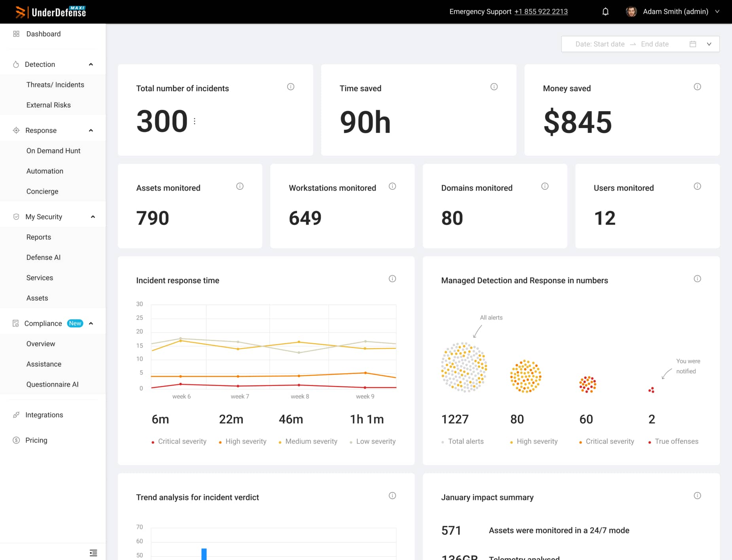Open the notifications bell
Viewport: 732px width, 560px height.
click(x=605, y=11)
